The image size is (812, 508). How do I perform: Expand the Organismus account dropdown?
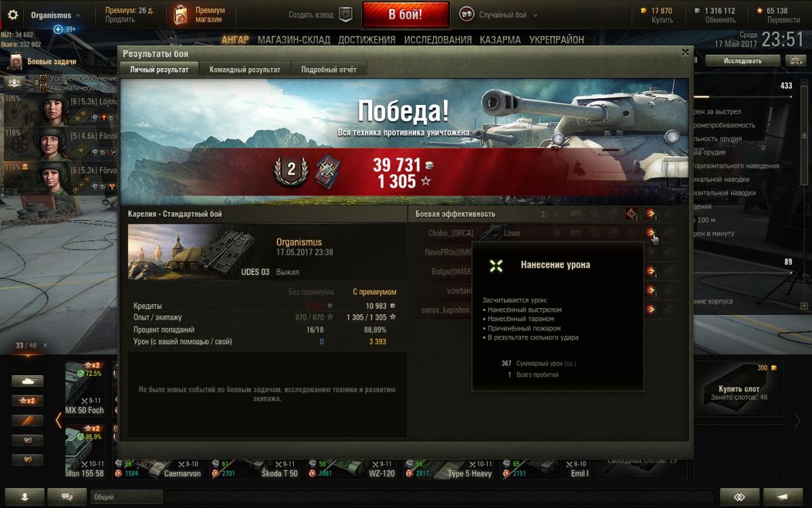tap(55, 15)
